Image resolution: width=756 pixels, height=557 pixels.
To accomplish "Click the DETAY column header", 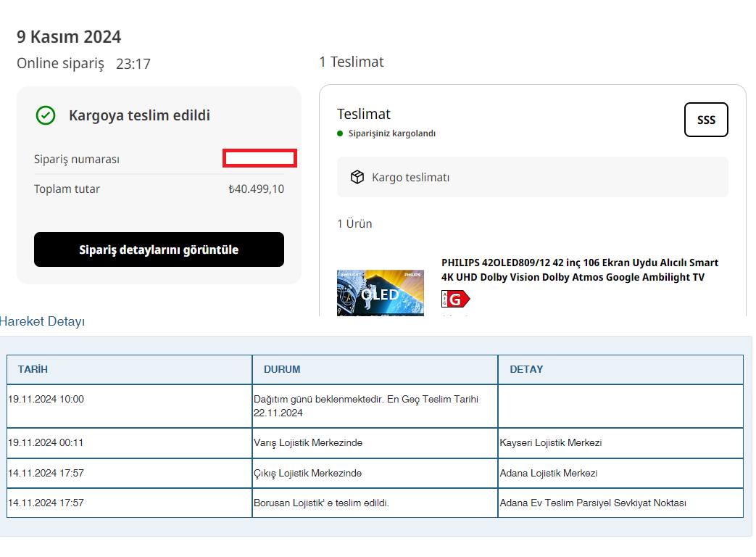I will point(620,369).
